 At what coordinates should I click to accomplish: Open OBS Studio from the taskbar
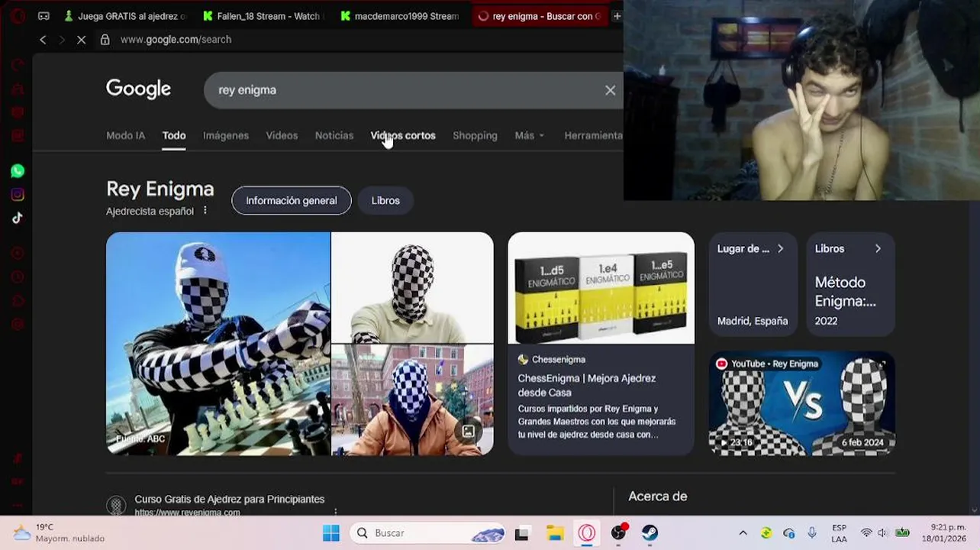click(x=618, y=533)
